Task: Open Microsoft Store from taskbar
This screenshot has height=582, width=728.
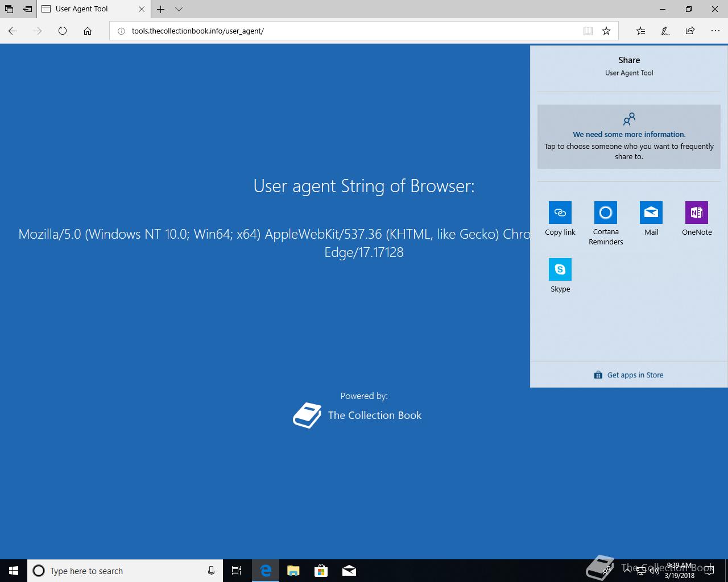Action: click(321, 571)
